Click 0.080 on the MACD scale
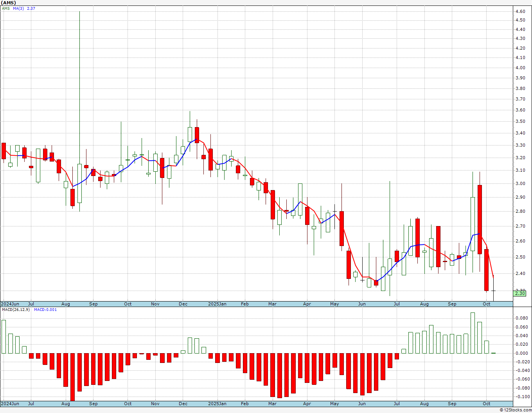The image size is (532, 413). (521, 318)
